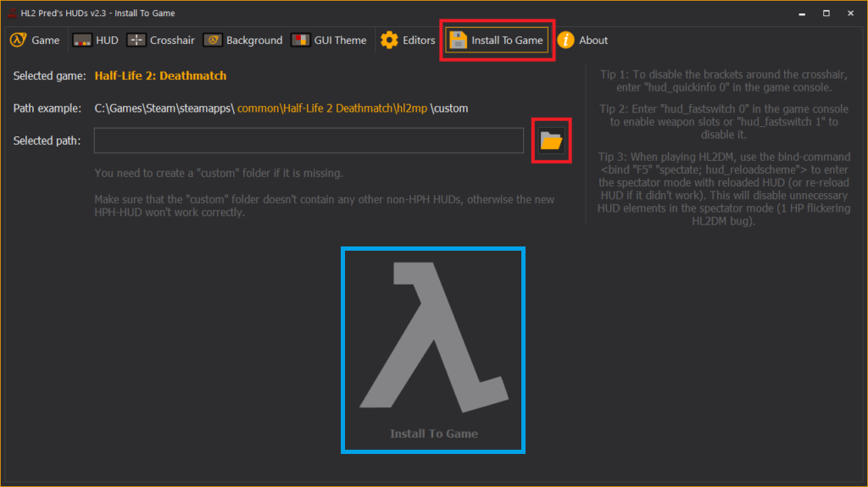Click the lambda Game icon in toolbar
This screenshot has height=487, width=868.
point(19,40)
